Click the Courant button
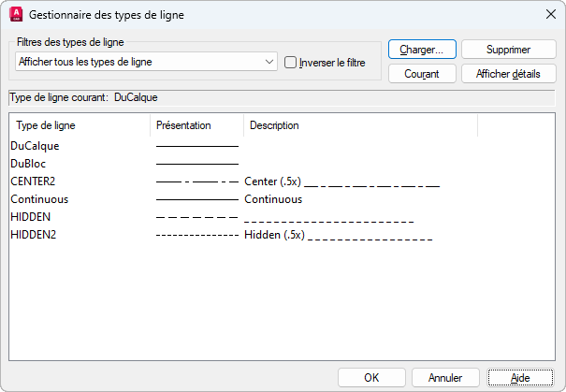 pos(422,73)
